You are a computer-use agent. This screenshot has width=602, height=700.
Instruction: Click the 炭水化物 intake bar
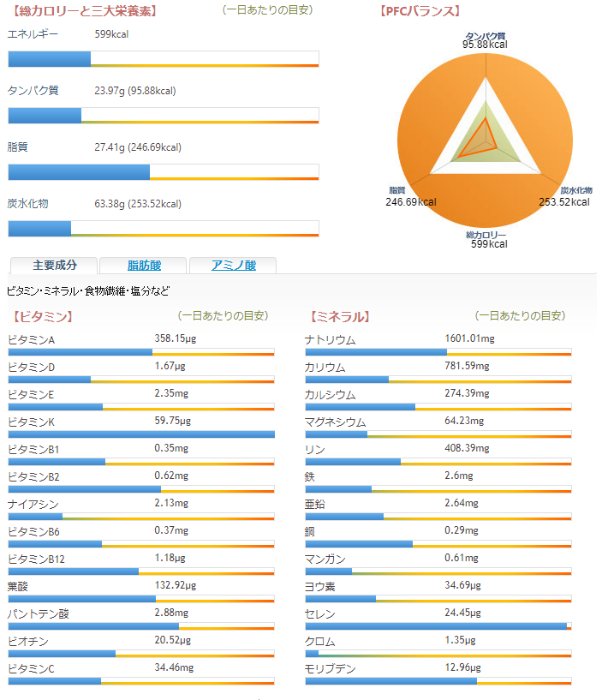163,228
